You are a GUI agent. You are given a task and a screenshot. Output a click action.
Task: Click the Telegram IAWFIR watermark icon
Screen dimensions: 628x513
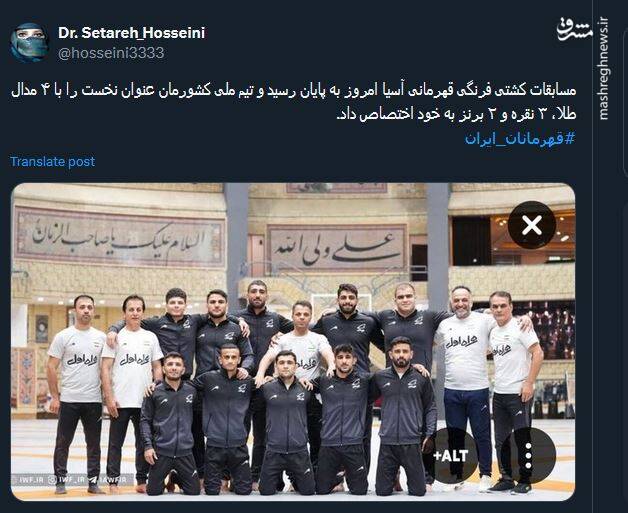point(93,479)
